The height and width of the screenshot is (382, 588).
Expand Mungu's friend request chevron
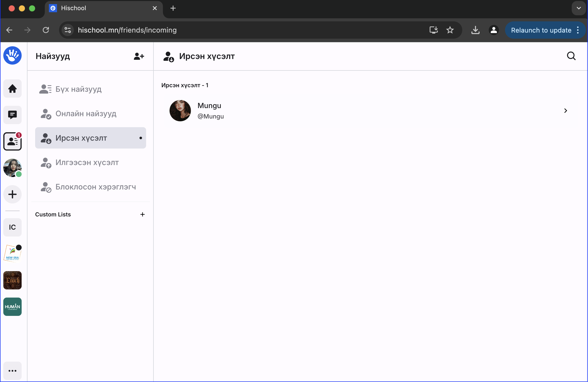point(566,111)
